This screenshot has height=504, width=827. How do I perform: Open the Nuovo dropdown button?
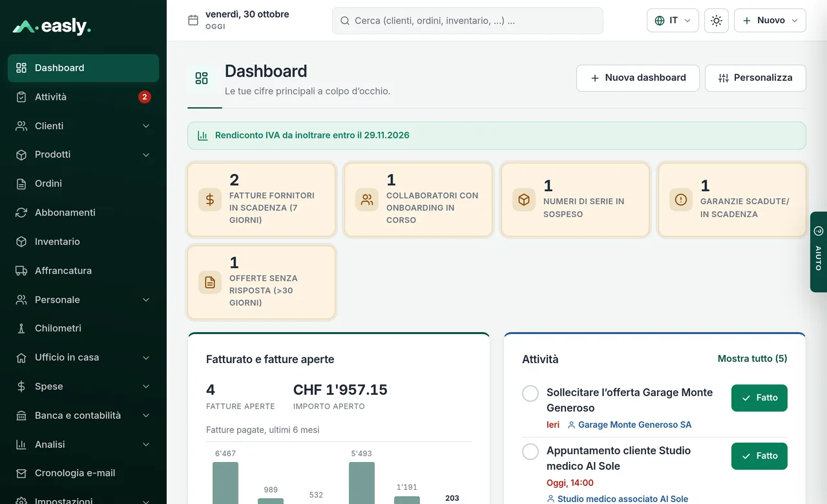point(770,21)
